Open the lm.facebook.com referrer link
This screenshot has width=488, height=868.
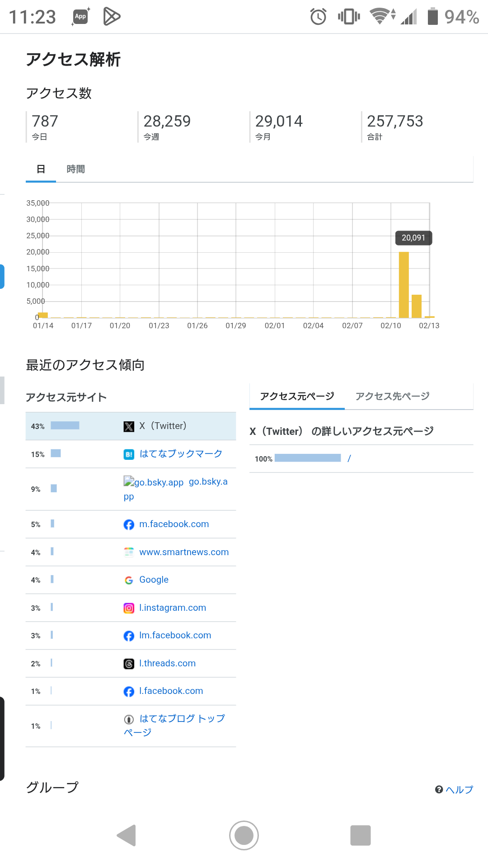click(x=175, y=635)
